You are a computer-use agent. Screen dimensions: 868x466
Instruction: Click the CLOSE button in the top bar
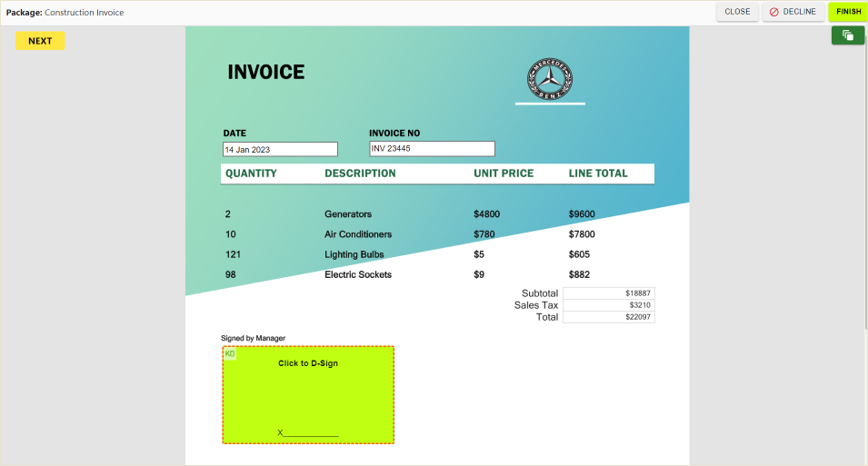[x=736, y=12]
